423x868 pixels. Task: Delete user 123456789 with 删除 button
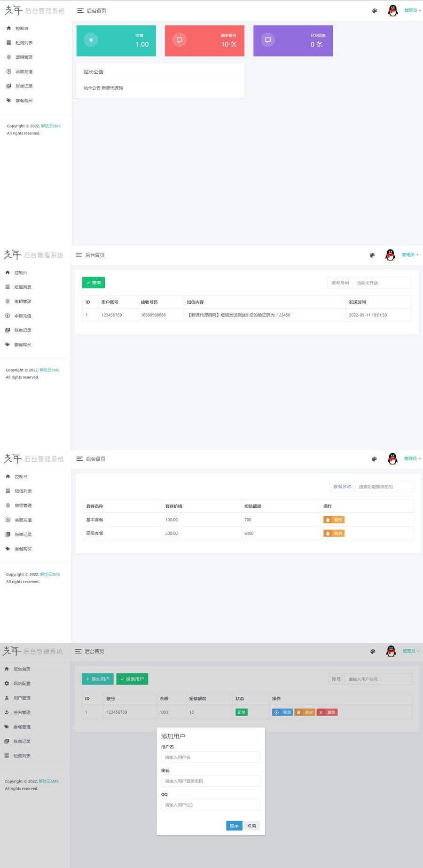point(327,712)
